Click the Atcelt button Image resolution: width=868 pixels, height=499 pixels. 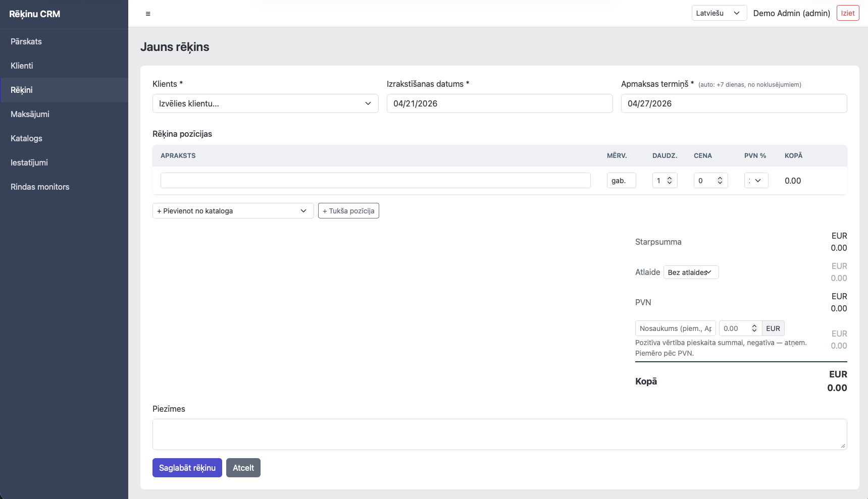(243, 468)
